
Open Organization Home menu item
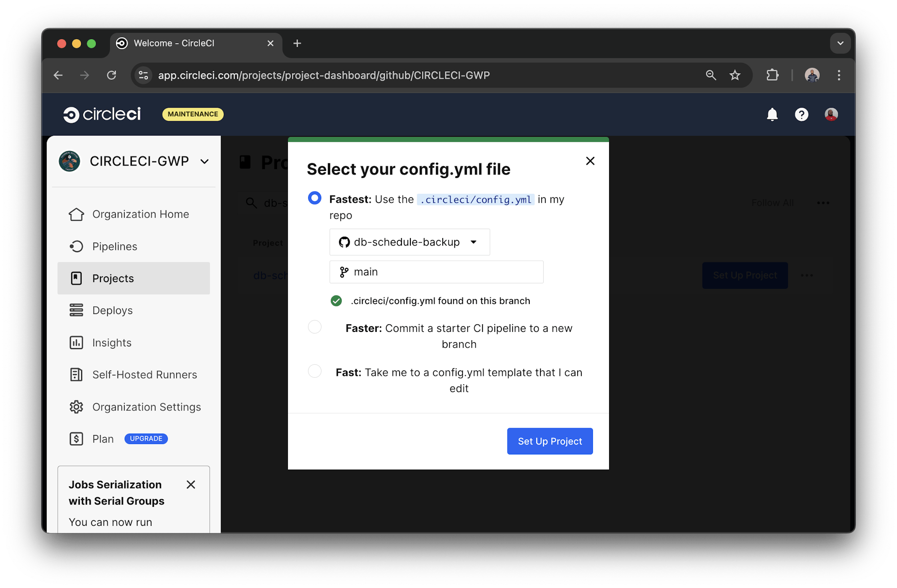click(x=140, y=214)
